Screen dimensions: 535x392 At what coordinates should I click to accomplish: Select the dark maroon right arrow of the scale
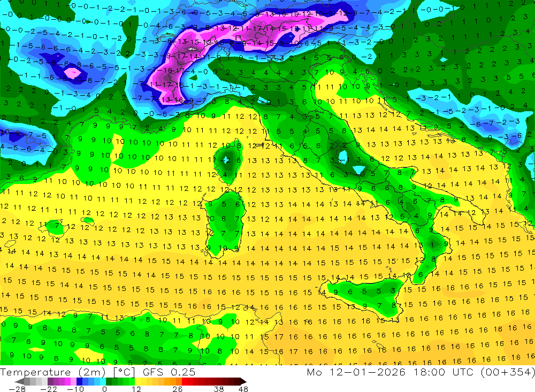pos(242,381)
